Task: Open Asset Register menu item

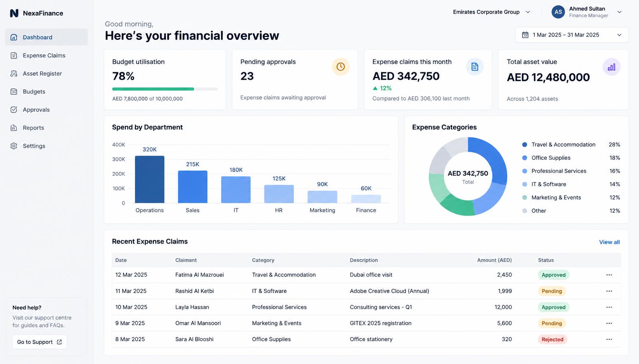Action: point(47,73)
